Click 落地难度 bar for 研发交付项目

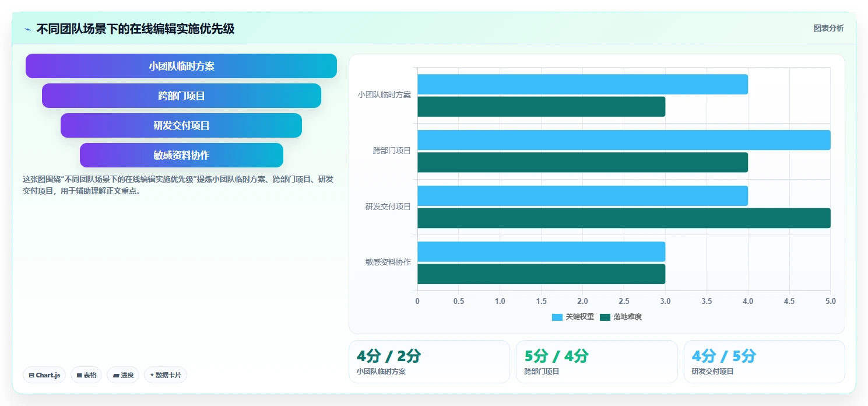[624, 218]
